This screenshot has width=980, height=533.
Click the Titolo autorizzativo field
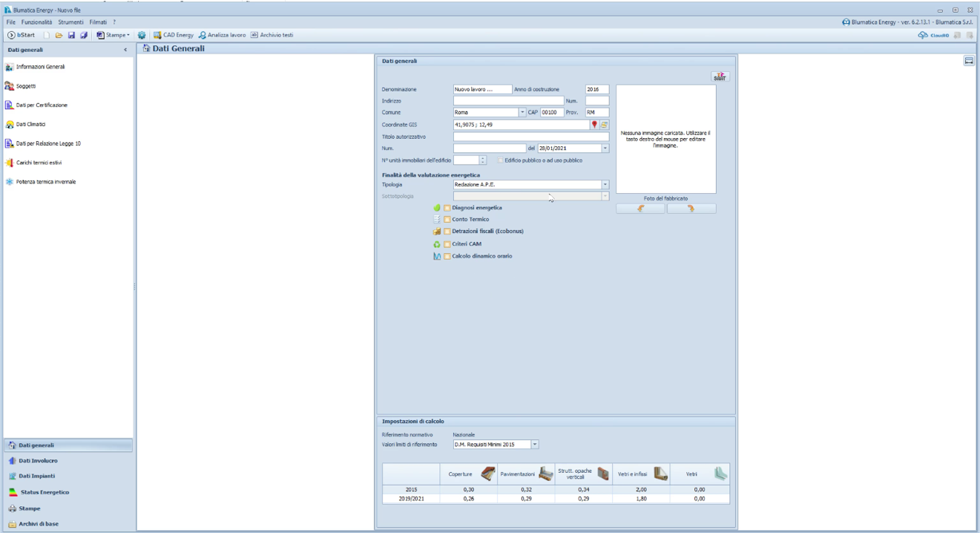(530, 137)
